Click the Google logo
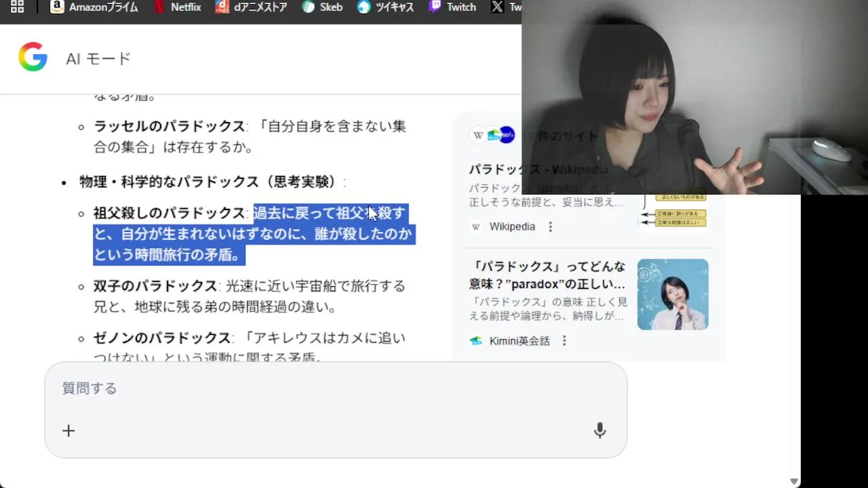This screenshot has width=868, height=488. (33, 58)
